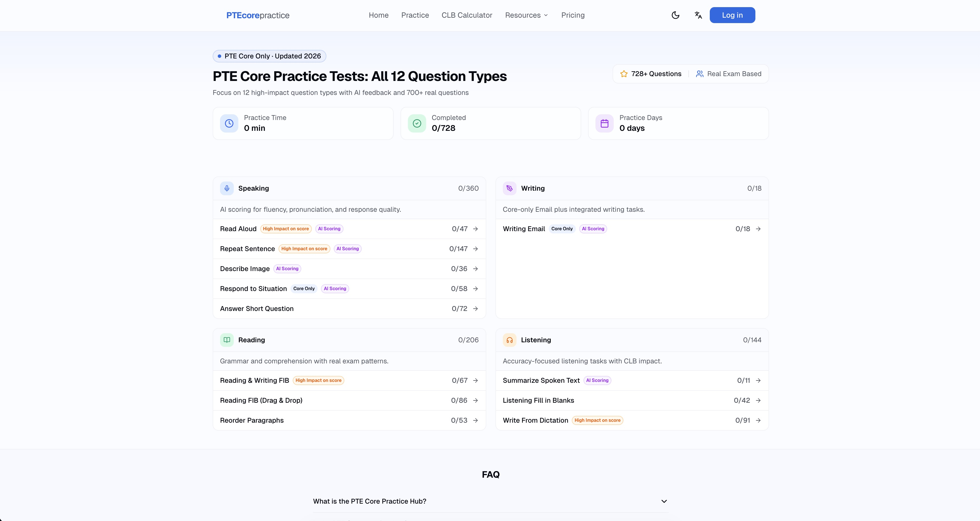Click the Speaking microphone icon
The image size is (980, 521).
coord(227,188)
